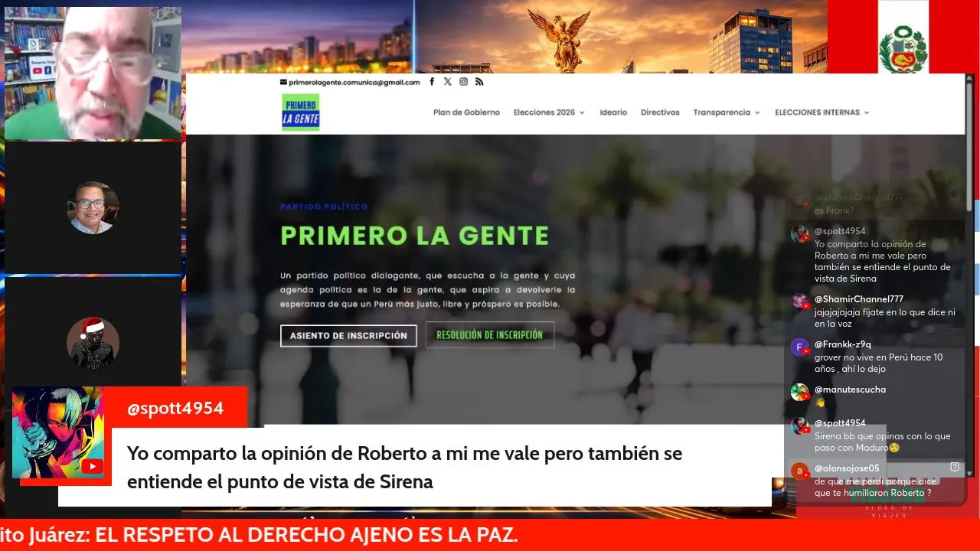This screenshot has height=551, width=980.
Task: Click @Frankk-z9q username in chat
Action: (x=842, y=344)
